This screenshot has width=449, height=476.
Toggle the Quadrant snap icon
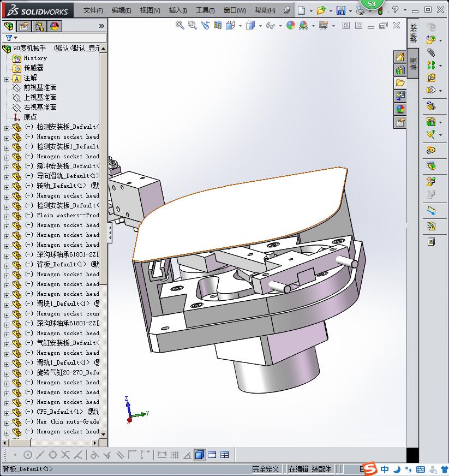53,455
